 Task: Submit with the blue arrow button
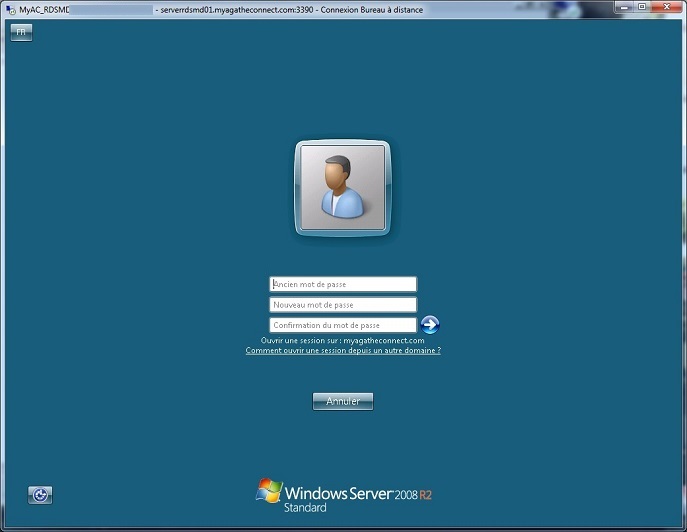pos(430,325)
